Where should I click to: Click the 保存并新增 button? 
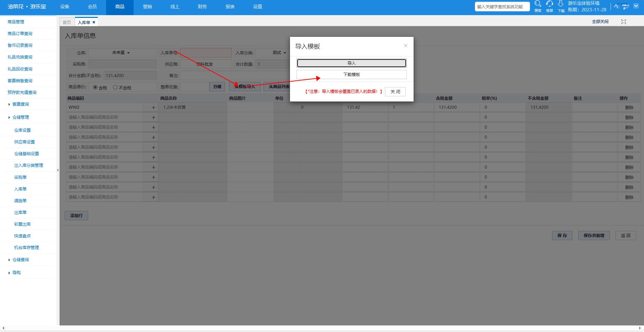click(x=594, y=236)
